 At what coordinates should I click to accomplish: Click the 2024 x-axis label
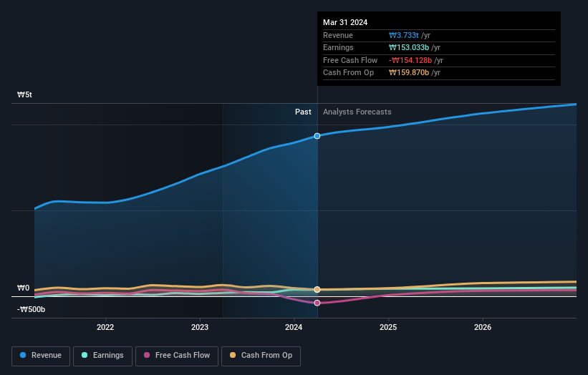tap(294, 327)
